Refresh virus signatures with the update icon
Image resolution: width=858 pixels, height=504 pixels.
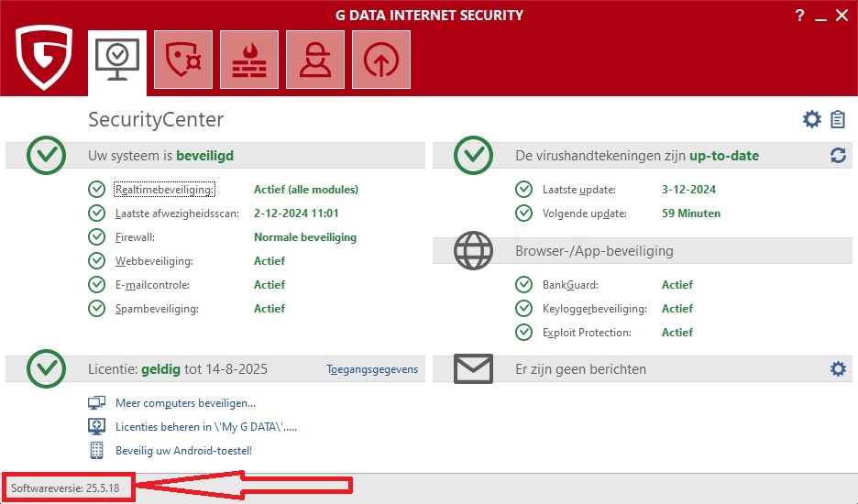[838, 156]
